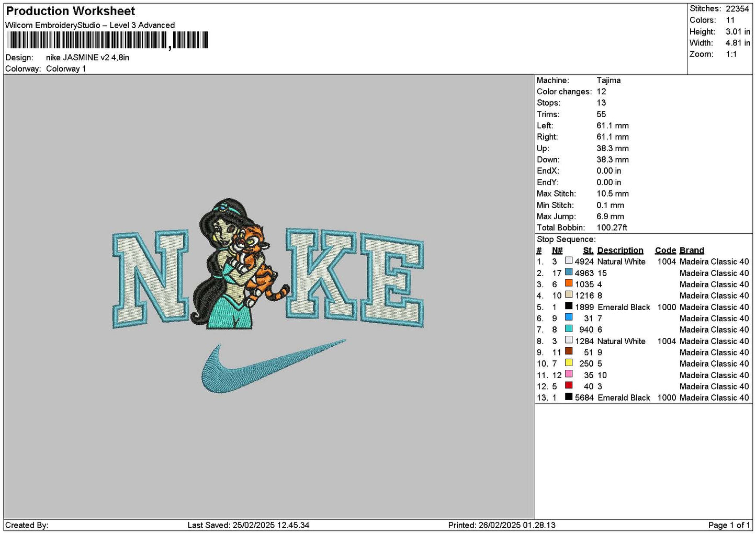Click the design name nike JASMINE v2 4,8in
The width and height of the screenshot is (756, 534).
pos(87,58)
